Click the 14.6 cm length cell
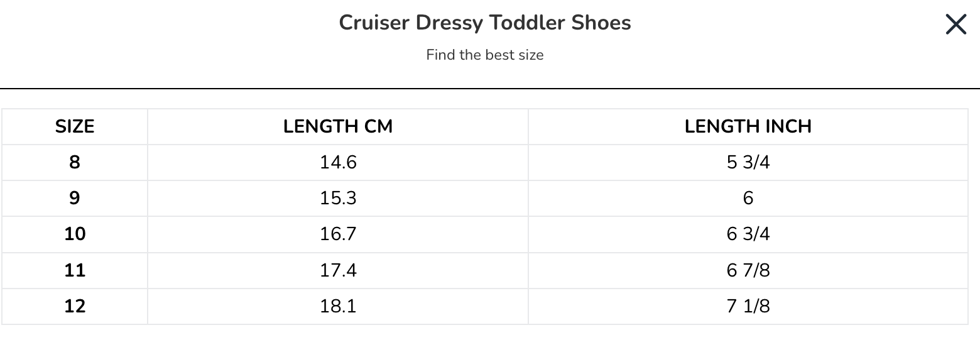Viewport: 980px width, 347px height. click(338, 162)
